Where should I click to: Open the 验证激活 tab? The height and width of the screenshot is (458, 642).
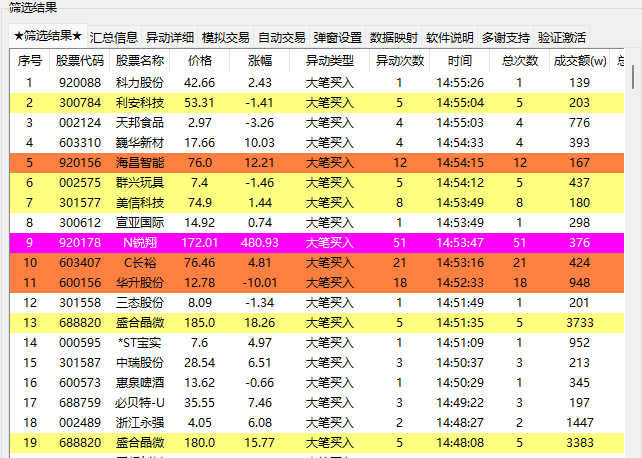coord(562,38)
